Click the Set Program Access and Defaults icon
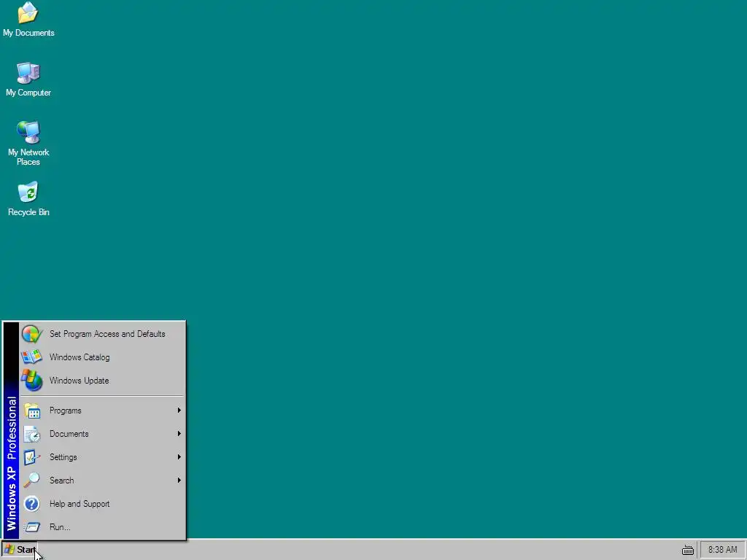The width and height of the screenshot is (747, 560). coord(32,334)
